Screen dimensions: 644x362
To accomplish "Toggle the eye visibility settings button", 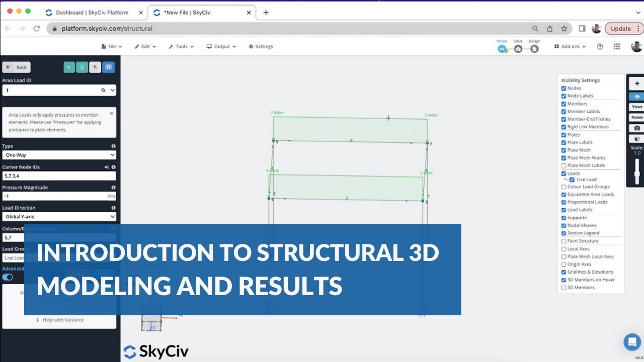I will pyautogui.click(x=637, y=97).
